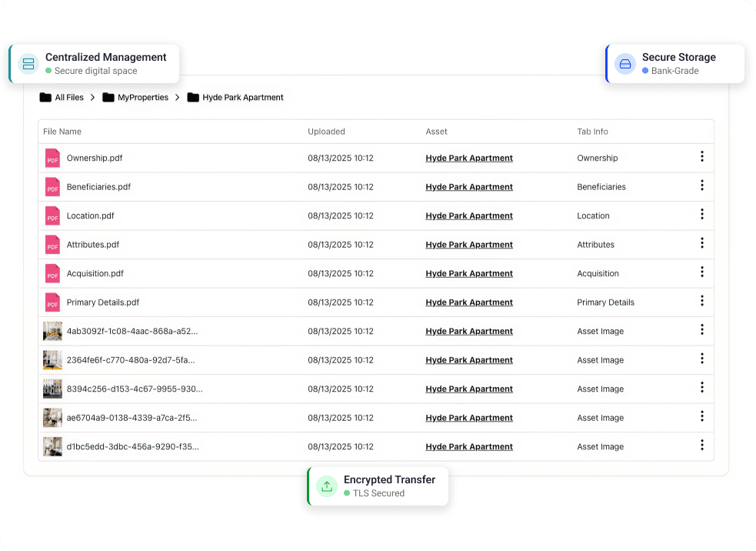Open thumbnail of image ae6704a9-0138
The width and height of the screenshot is (756, 551).
[x=52, y=418]
